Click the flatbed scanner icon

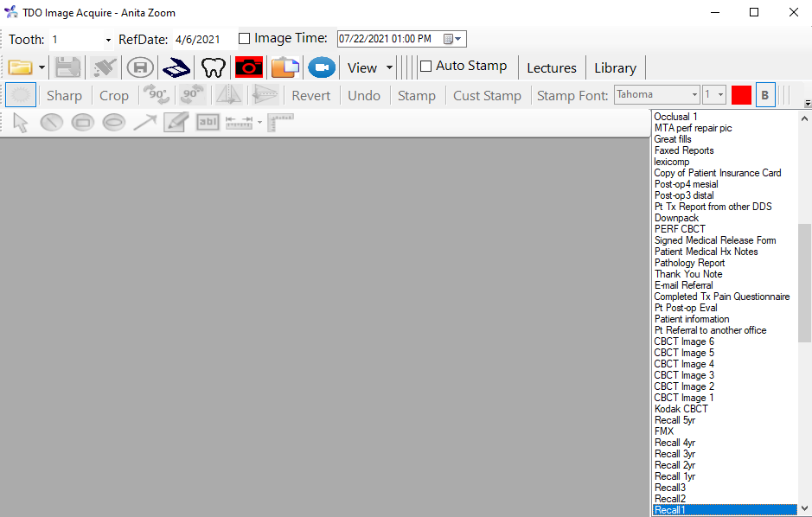click(176, 67)
